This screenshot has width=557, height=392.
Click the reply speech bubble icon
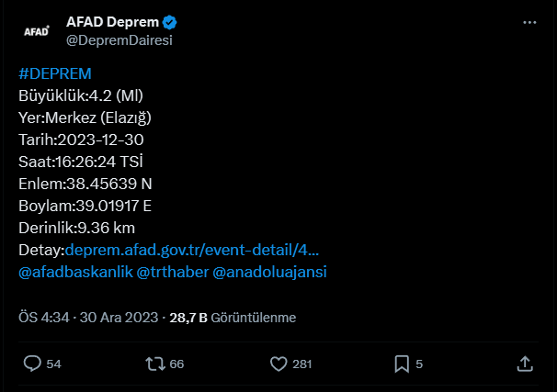tap(32, 364)
